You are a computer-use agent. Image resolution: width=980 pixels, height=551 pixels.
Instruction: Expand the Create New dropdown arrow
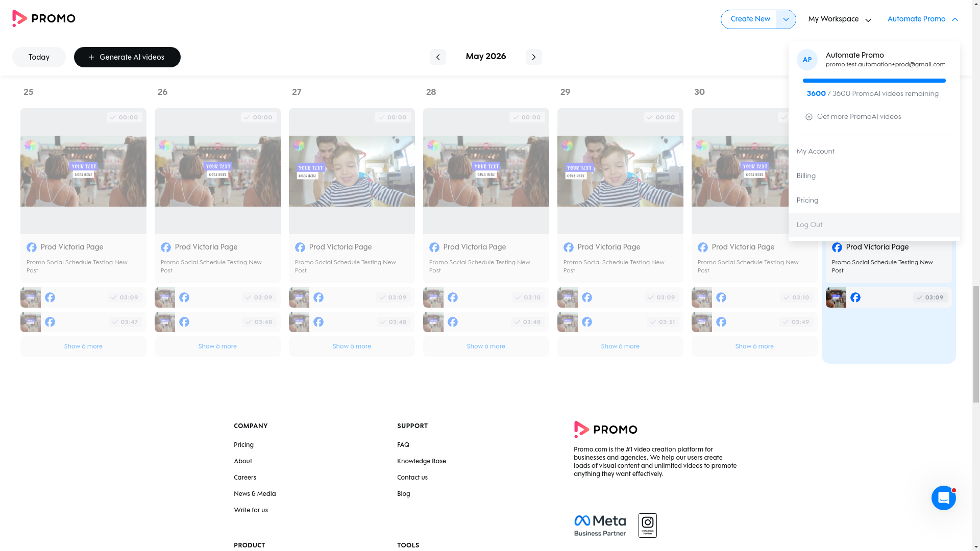coord(786,19)
